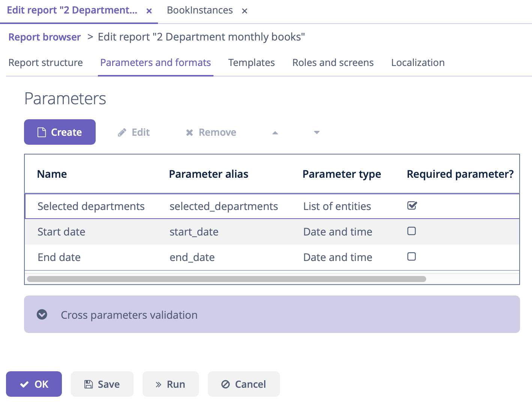Cancel editing with the Cancel button
Screen dimensions: 532x402
pos(244,384)
